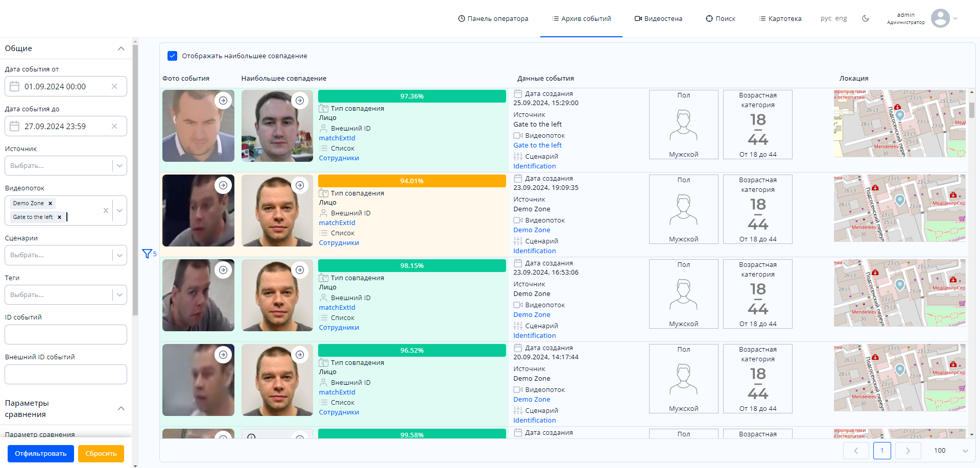Open Identification scenario link for 25.09.2024 event
Screen dimensions: 980x468
click(535, 166)
